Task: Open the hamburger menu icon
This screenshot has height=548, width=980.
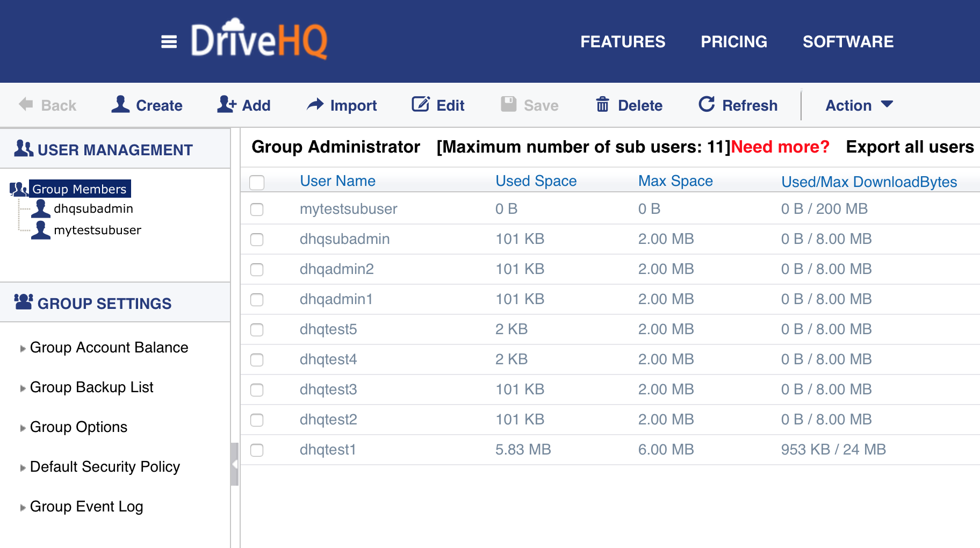Action: coord(169,41)
